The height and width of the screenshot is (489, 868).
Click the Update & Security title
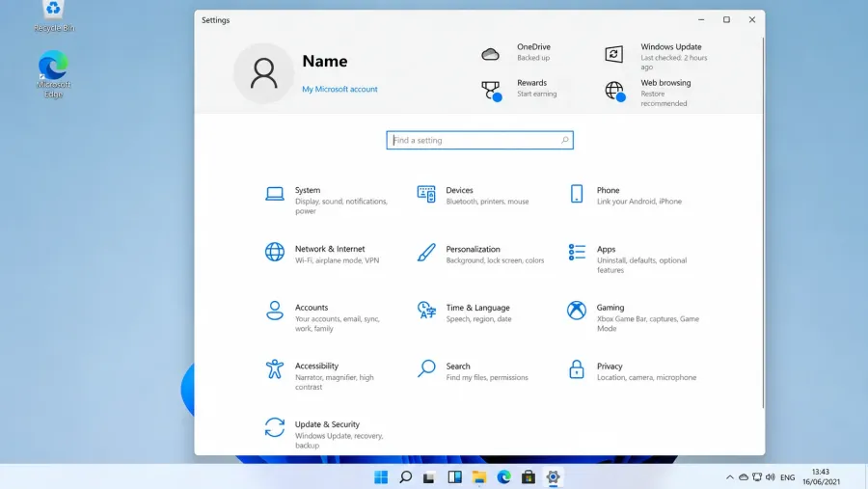[x=327, y=424]
